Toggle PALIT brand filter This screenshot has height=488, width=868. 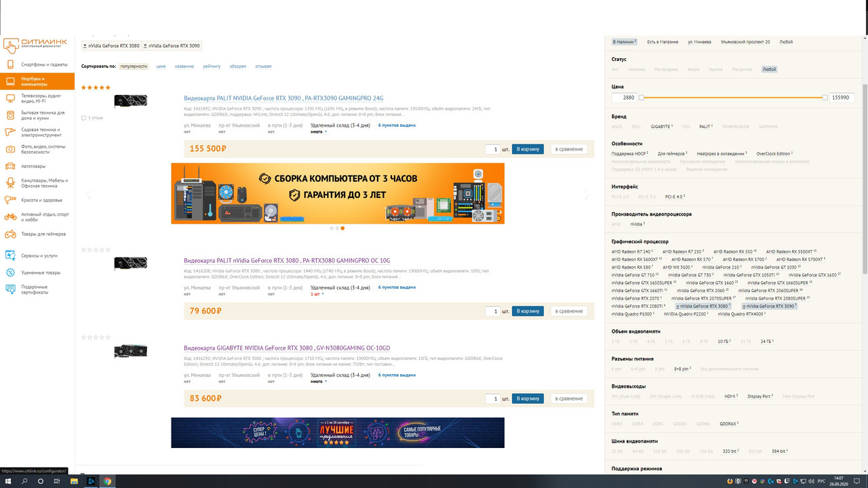coord(706,127)
